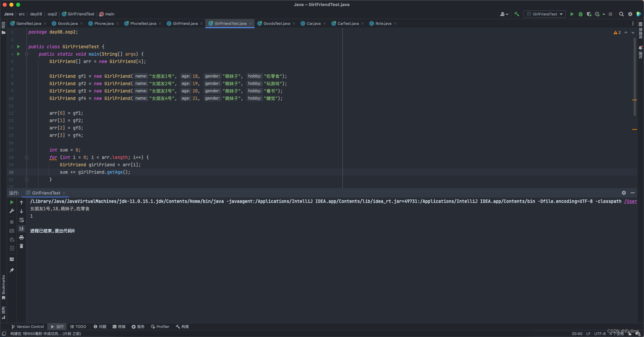
Task: Collapse the for loop fold marker
Action: tap(26, 157)
